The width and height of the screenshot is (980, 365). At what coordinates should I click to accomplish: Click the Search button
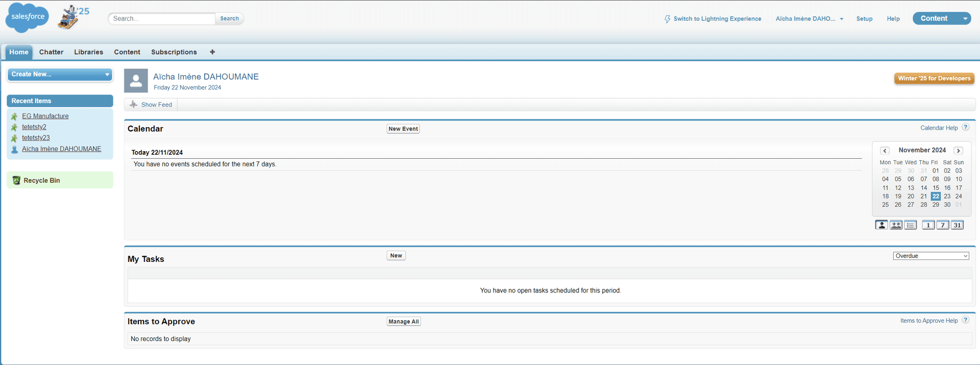tap(229, 18)
